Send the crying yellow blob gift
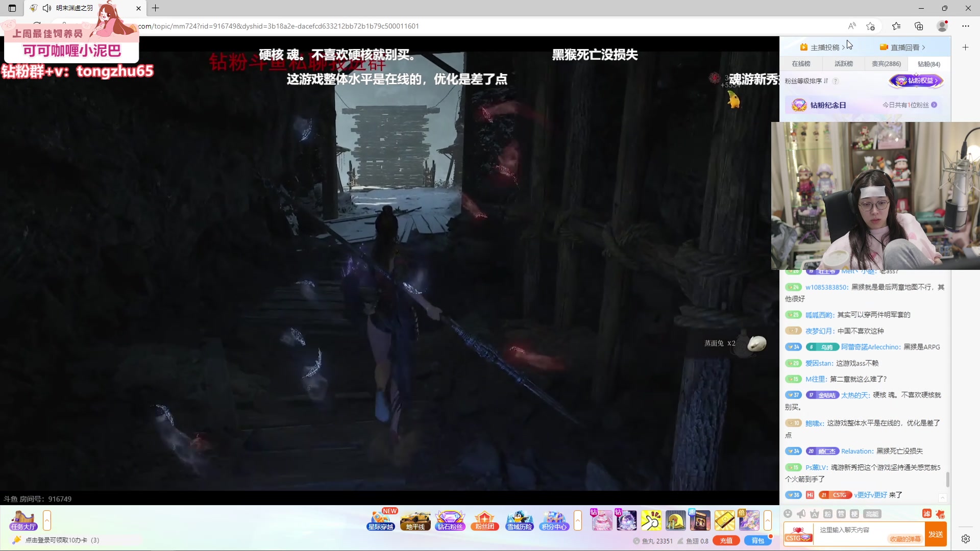Image resolution: width=980 pixels, height=551 pixels. (x=675, y=520)
